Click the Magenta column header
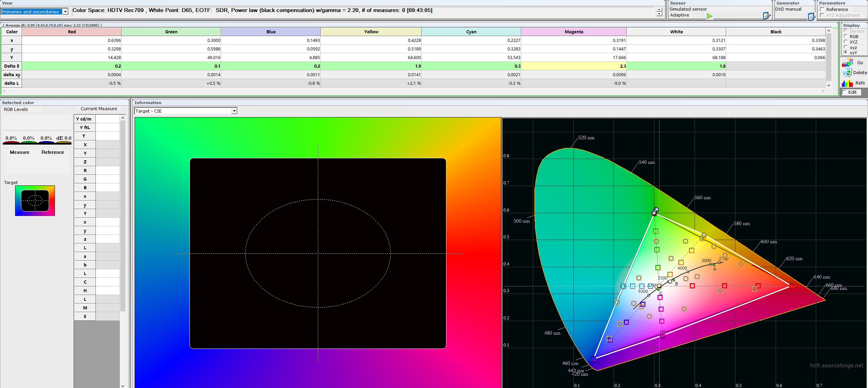Viewport: 868px width, 388px height. coord(573,32)
